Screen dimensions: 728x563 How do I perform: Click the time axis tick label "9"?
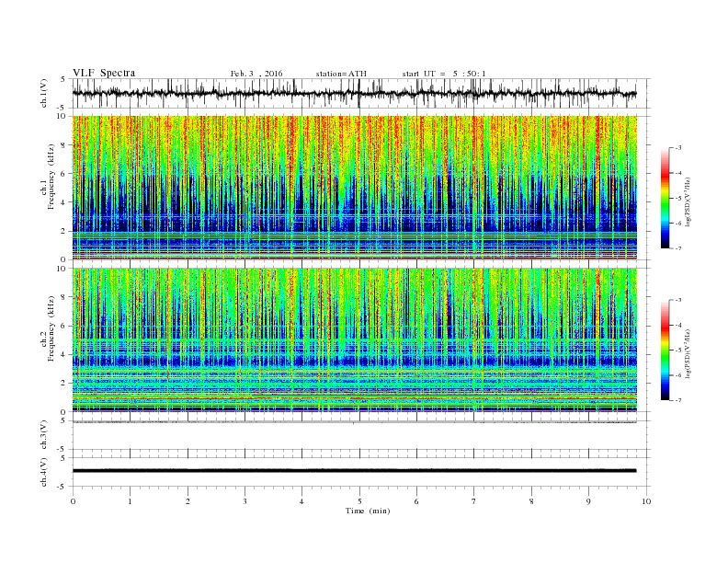coord(588,501)
